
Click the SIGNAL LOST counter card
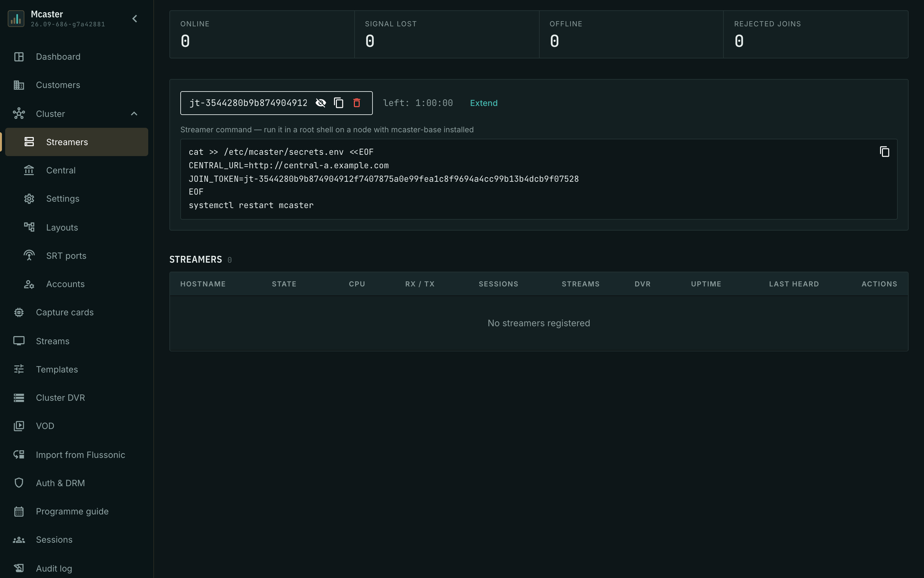coord(447,34)
